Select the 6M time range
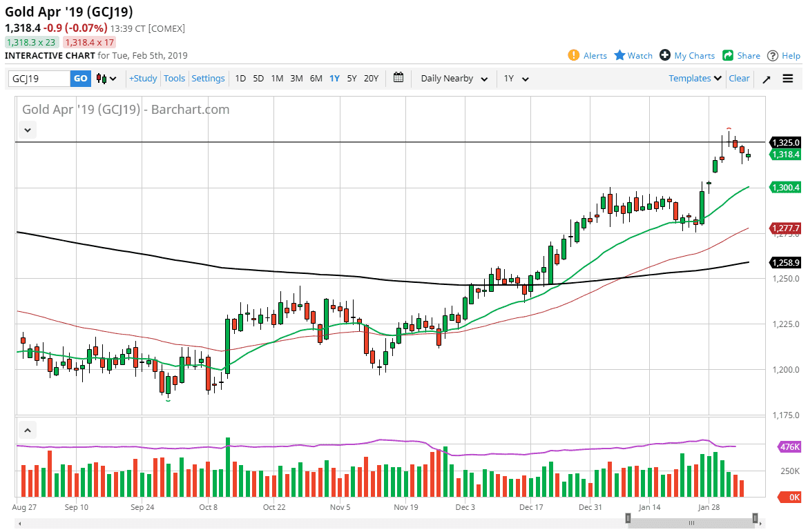This screenshot has height=532, width=808. tap(316, 79)
